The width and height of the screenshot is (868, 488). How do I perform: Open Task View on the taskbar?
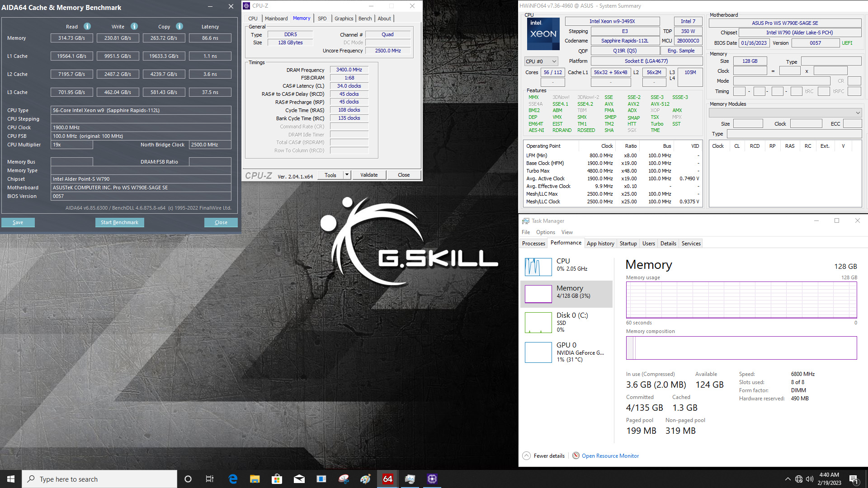tap(210, 479)
